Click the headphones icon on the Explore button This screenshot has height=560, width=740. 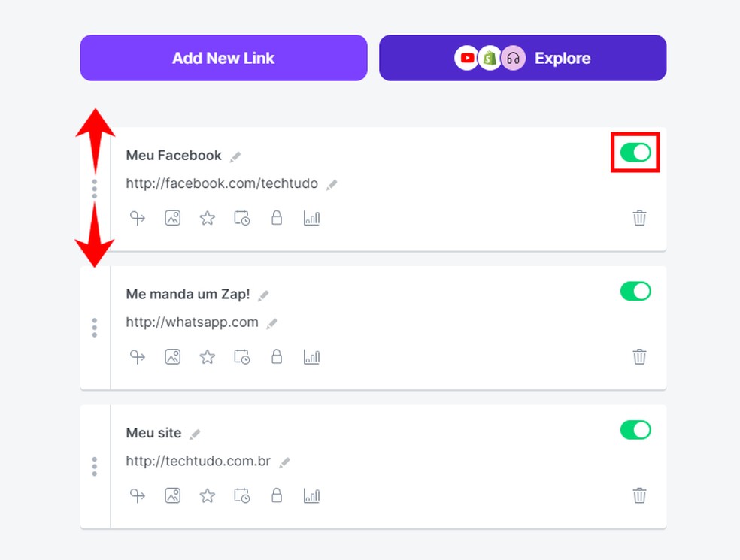coord(512,57)
